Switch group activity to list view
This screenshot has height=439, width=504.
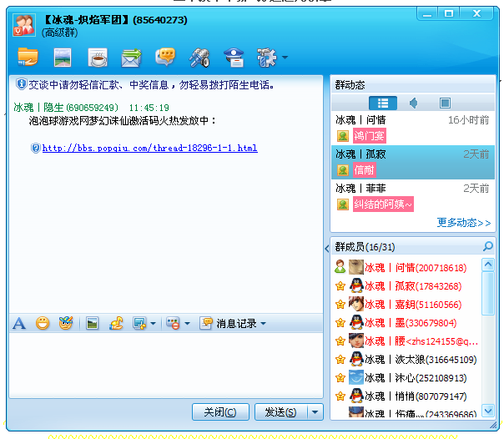(383, 103)
